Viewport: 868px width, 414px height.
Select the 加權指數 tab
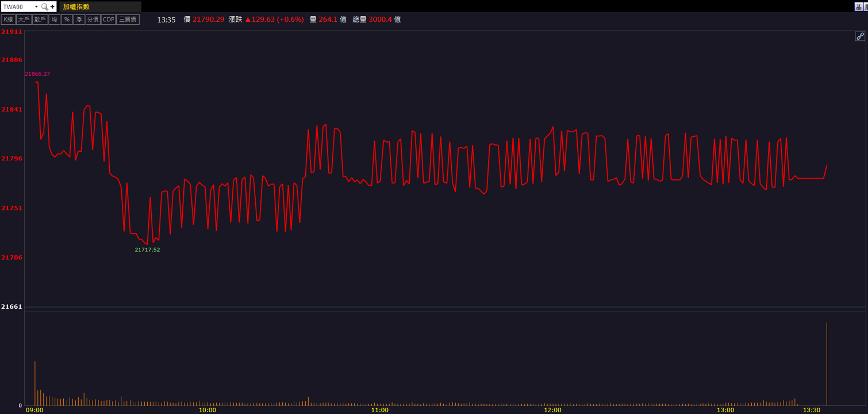(101, 7)
